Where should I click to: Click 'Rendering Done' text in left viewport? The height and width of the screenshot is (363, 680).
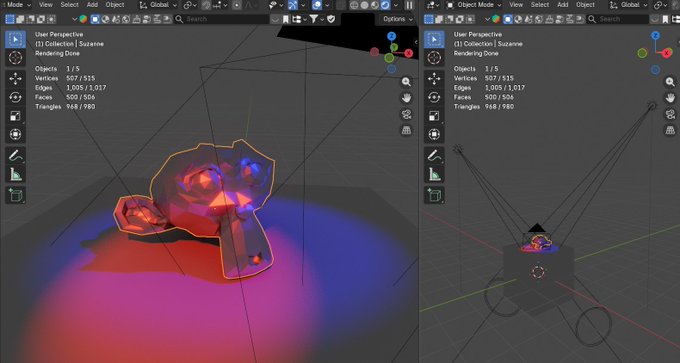point(58,53)
